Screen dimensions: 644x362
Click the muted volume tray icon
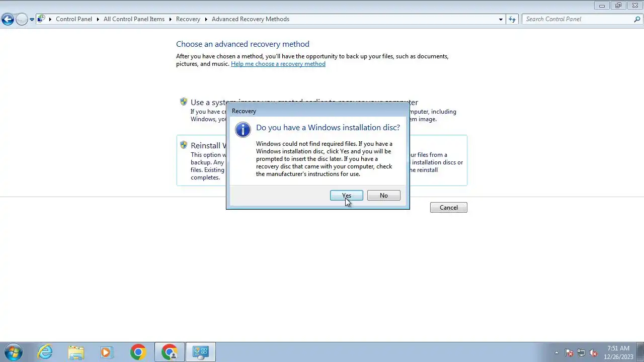point(593,352)
